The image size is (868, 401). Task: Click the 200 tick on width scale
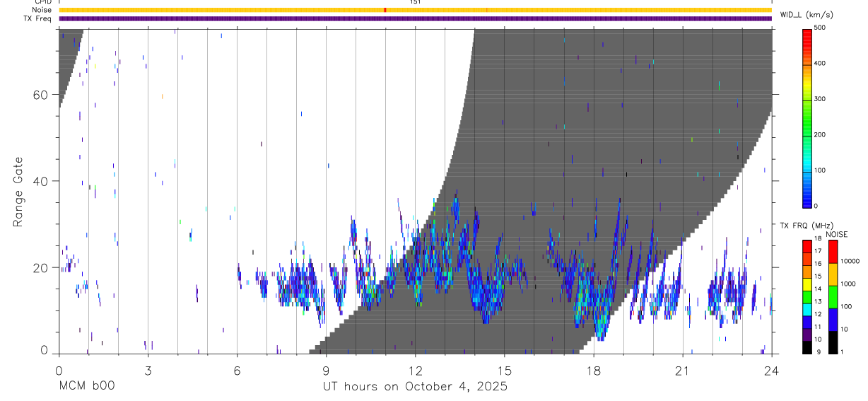[821, 134]
